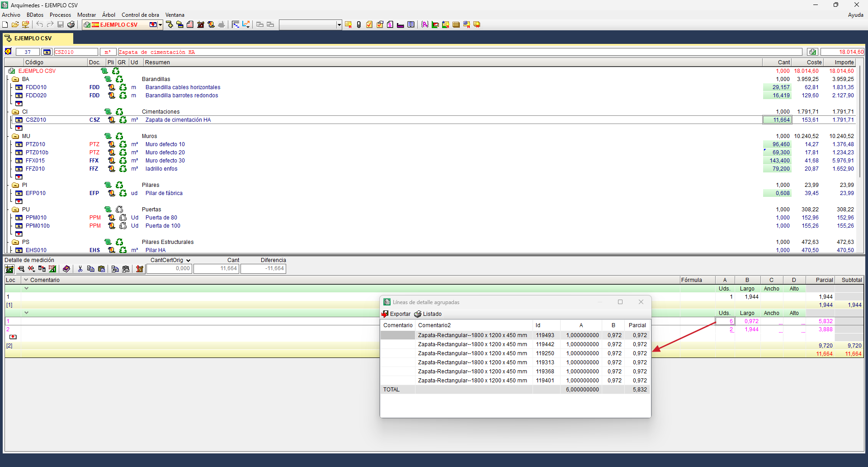
Task: Click the delete line red X icon
Action: click(x=31, y=269)
